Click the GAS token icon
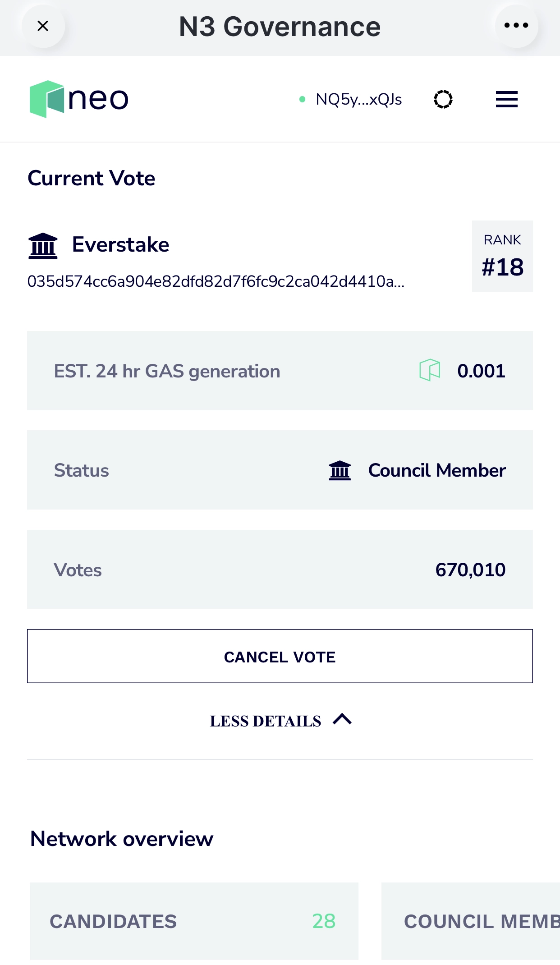The width and height of the screenshot is (560, 965). coord(430,370)
